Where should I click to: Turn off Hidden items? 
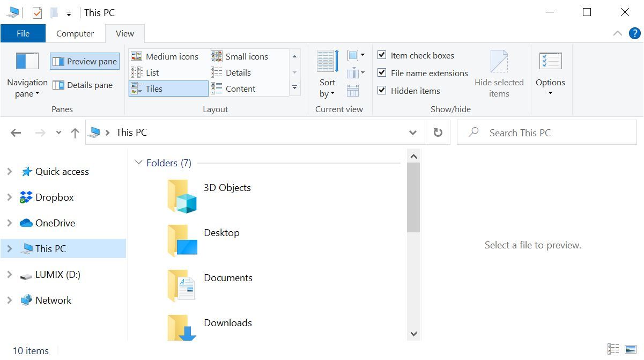tap(382, 90)
